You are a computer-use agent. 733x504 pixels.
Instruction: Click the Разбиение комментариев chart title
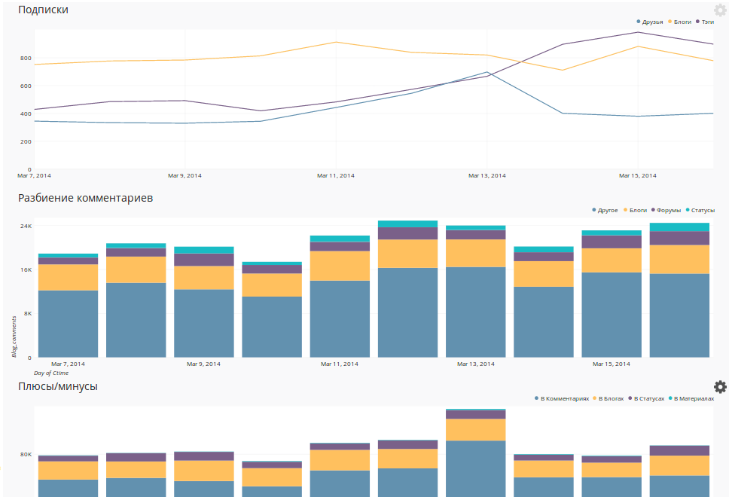(x=86, y=198)
